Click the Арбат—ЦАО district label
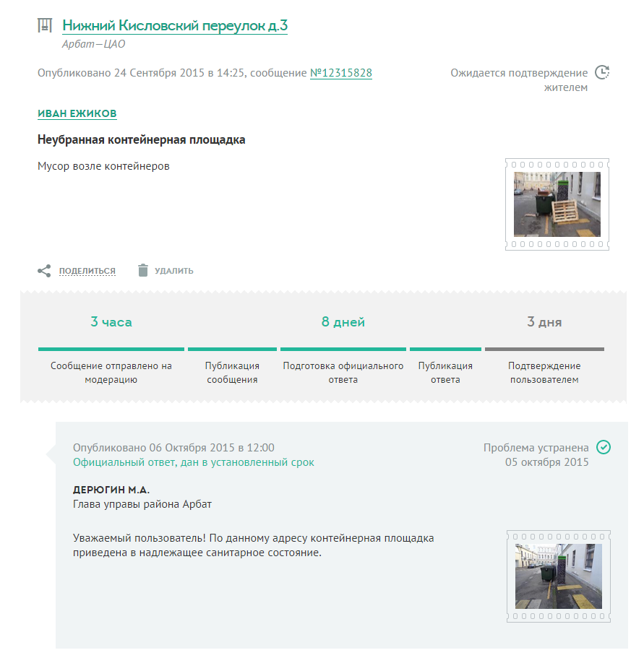This screenshot has width=644, height=658. tap(94, 44)
